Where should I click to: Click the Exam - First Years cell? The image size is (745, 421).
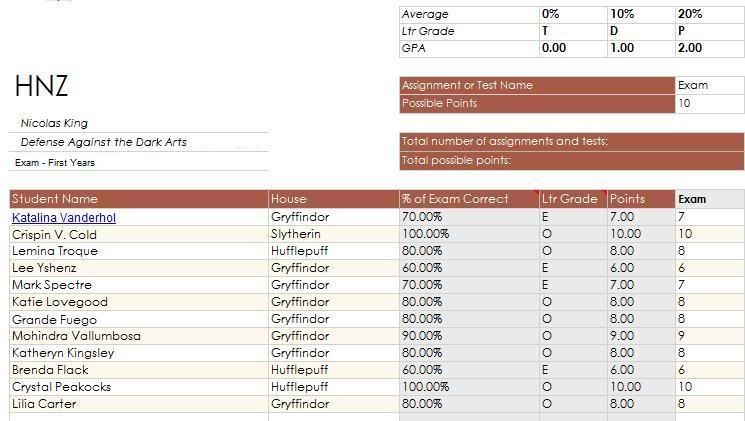point(139,163)
